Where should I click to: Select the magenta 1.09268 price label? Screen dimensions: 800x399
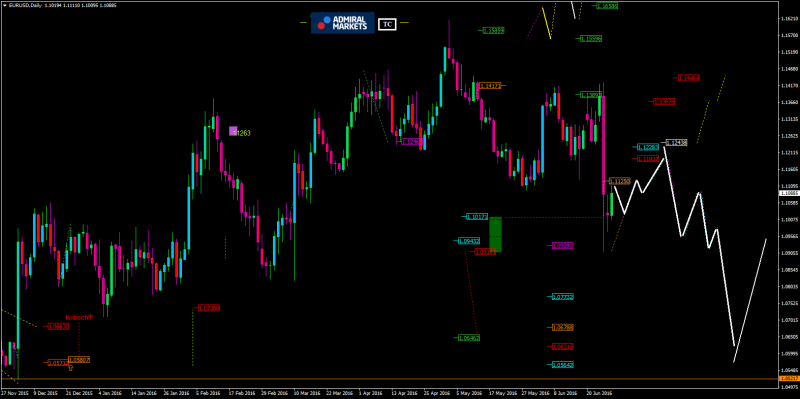[563, 246]
